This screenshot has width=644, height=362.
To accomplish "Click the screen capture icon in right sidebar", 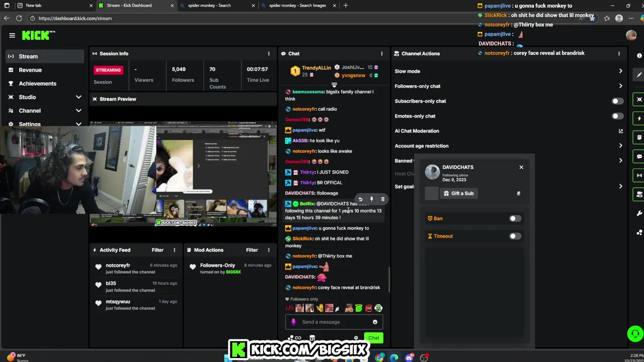I will click(x=639, y=99).
